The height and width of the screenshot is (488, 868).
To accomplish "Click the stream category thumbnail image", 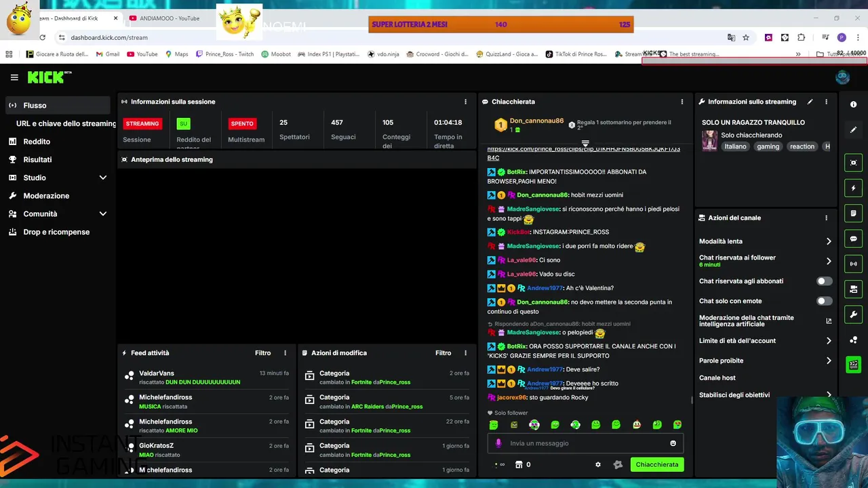I will tap(709, 140).
